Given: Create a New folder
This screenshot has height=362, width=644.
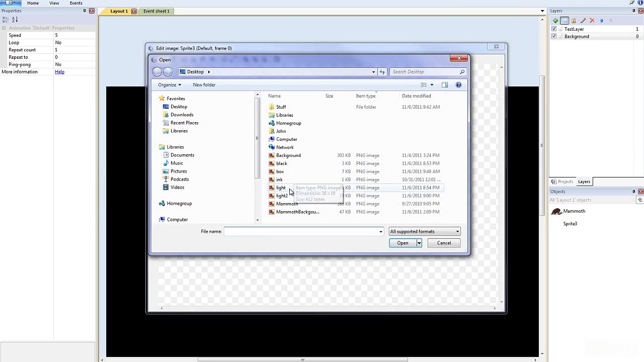Looking at the screenshot, I should coord(204,85).
